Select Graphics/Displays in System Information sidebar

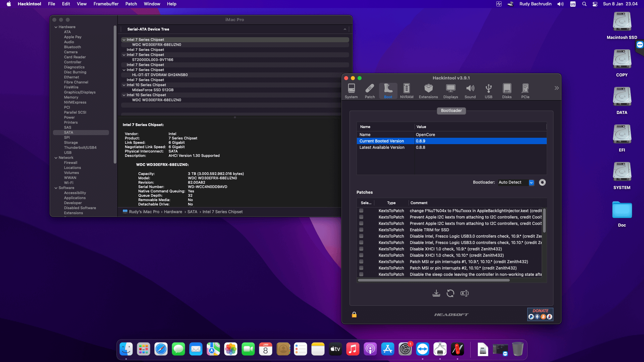[80, 93]
